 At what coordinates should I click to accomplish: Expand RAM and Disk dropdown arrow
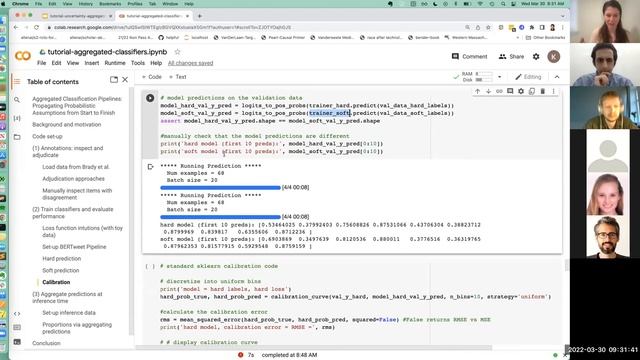(x=499, y=77)
